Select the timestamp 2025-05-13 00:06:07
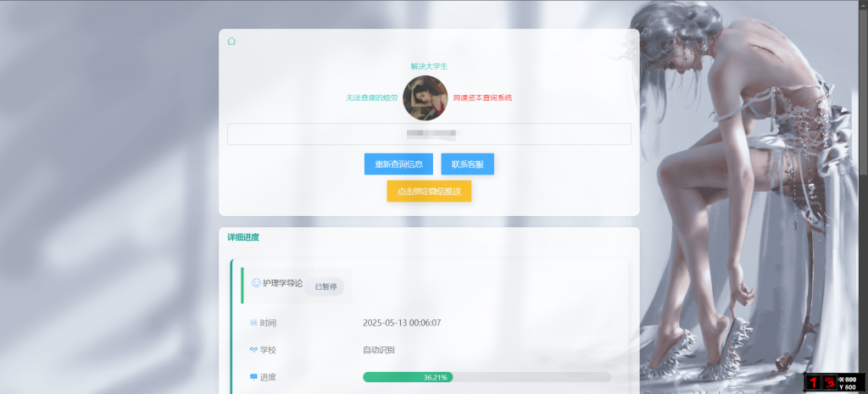This screenshot has width=868, height=394. click(402, 323)
